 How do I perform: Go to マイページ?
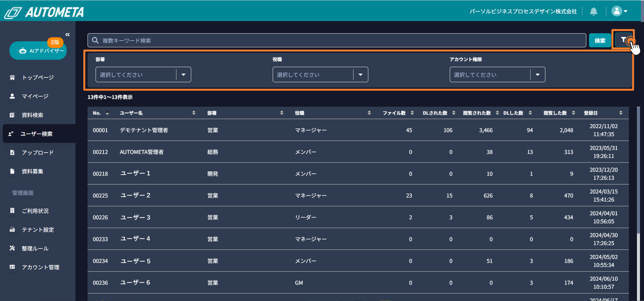35,96
